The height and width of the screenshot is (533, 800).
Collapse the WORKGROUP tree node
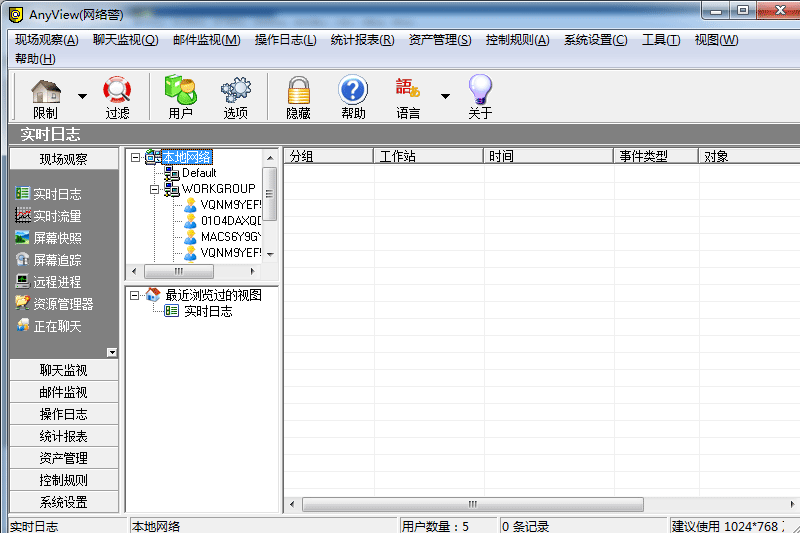(x=154, y=189)
